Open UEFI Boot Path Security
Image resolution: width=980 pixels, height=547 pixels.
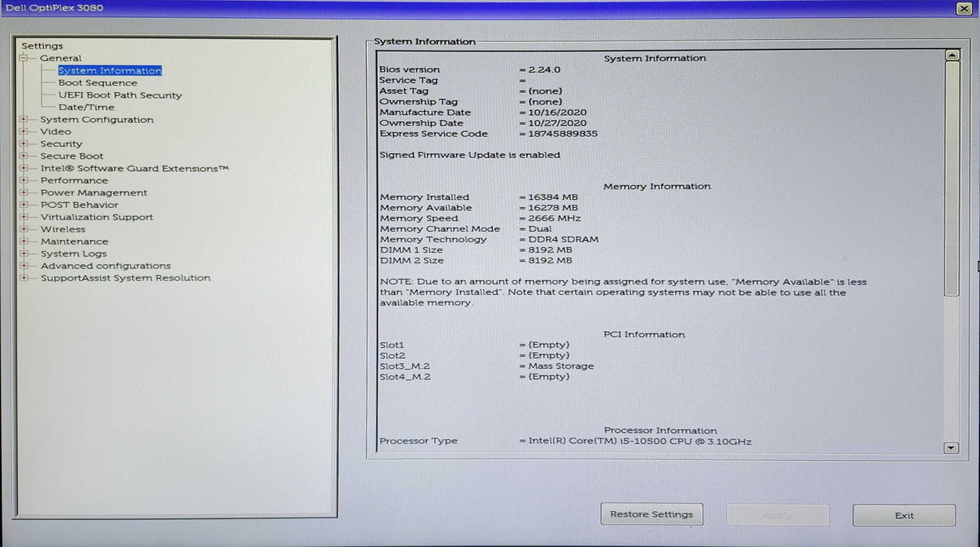tap(120, 95)
